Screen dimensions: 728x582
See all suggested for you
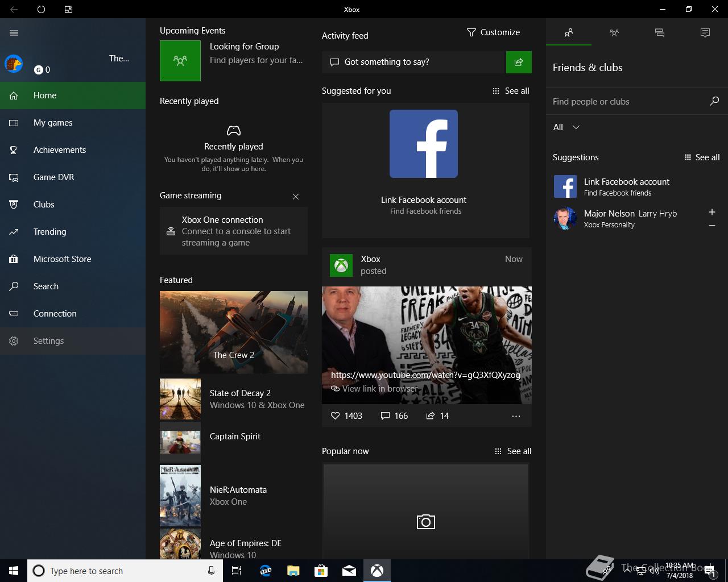pos(511,91)
